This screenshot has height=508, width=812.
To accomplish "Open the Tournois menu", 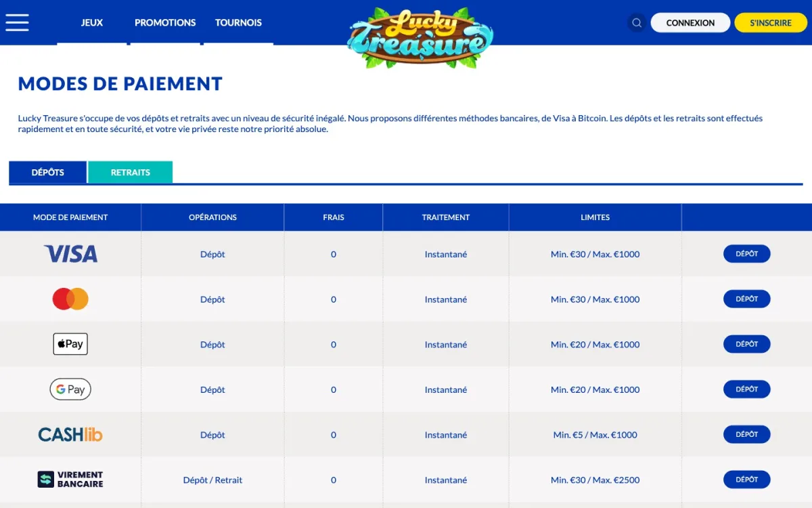I will [238, 22].
